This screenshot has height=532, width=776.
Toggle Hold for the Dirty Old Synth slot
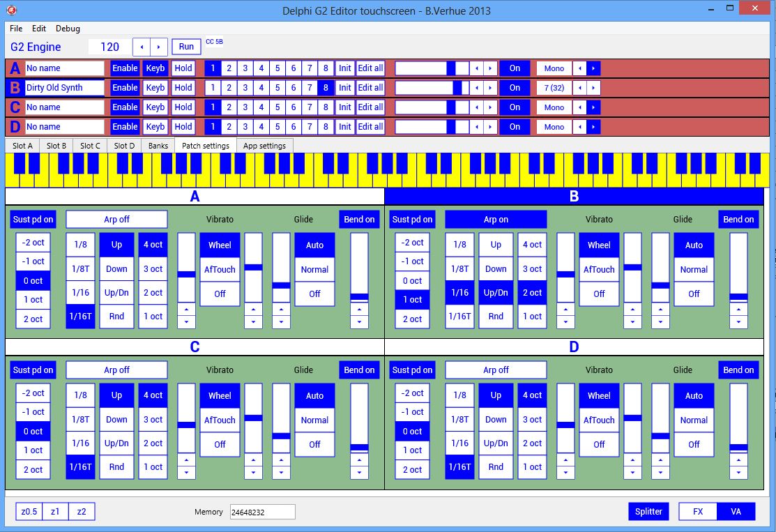click(x=183, y=88)
